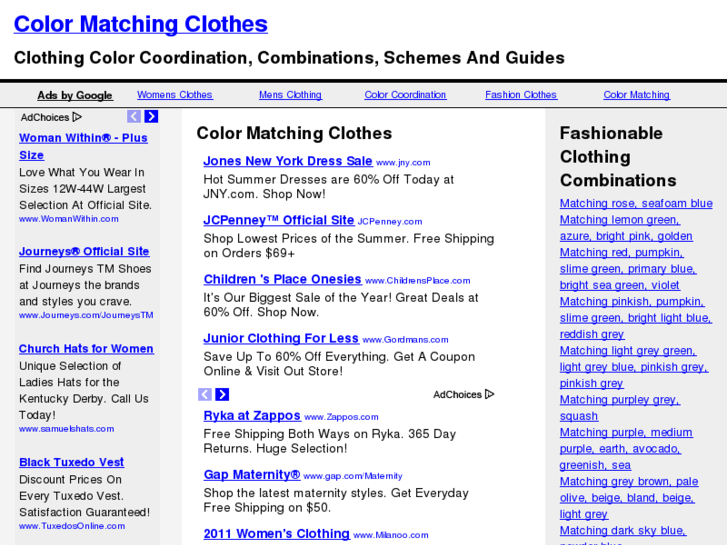Open the Color Matching Clothes site title link
The width and height of the screenshot is (727, 545).
click(140, 24)
